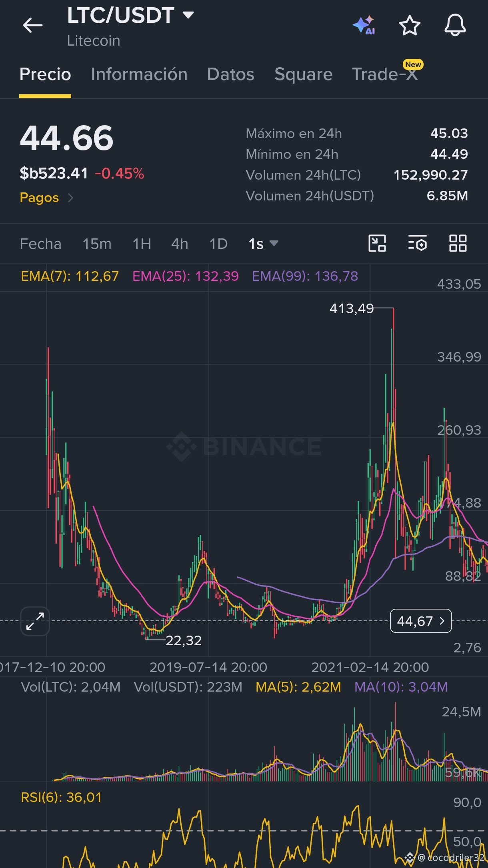488x868 pixels.
Task: Select the 1H timeframe
Action: pyautogui.click(x=142, y=244)
